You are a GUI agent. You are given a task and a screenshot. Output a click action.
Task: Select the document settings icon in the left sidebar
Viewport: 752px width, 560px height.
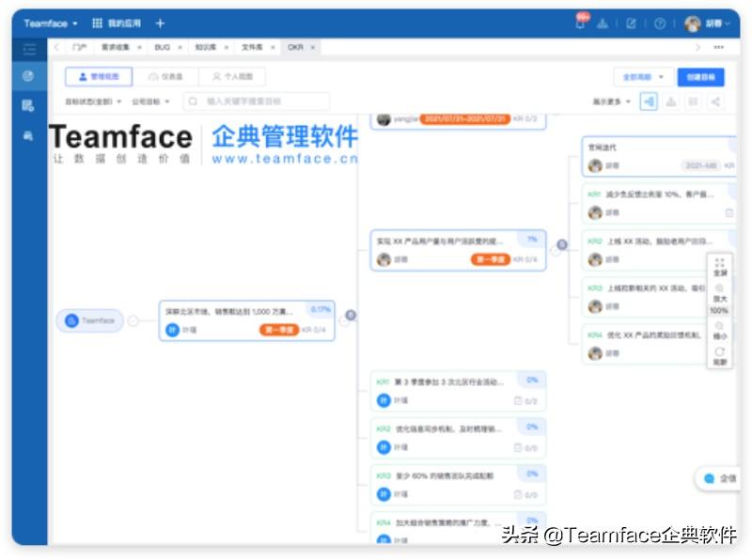(28, 105)
